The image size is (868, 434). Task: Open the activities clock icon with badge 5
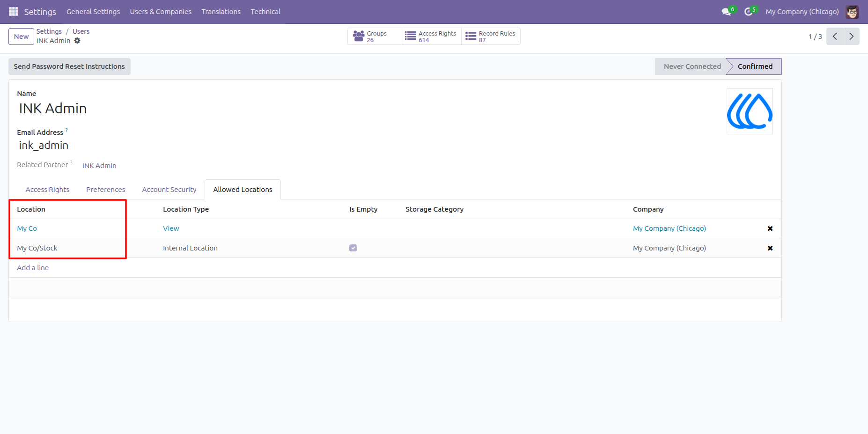750,11
